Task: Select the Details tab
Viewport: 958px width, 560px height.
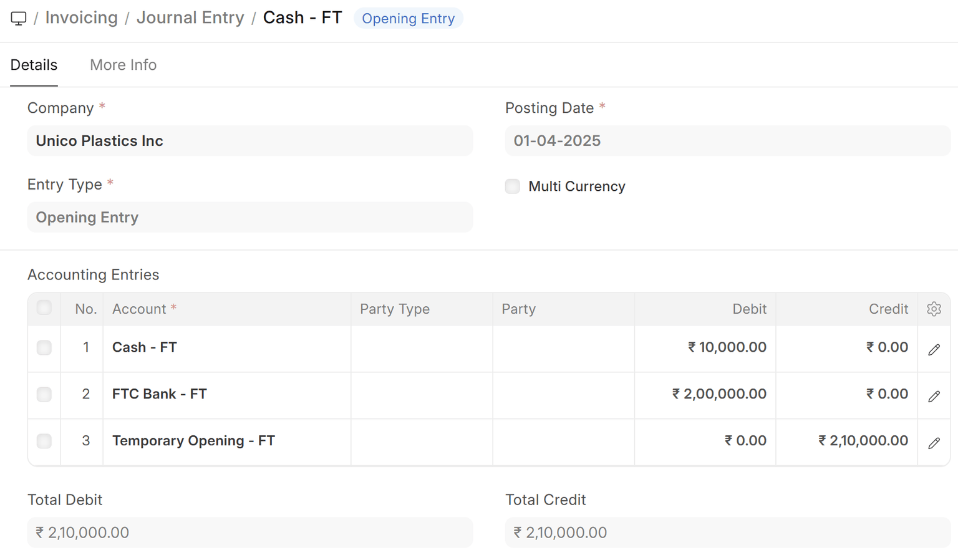Action: (34, 65)
